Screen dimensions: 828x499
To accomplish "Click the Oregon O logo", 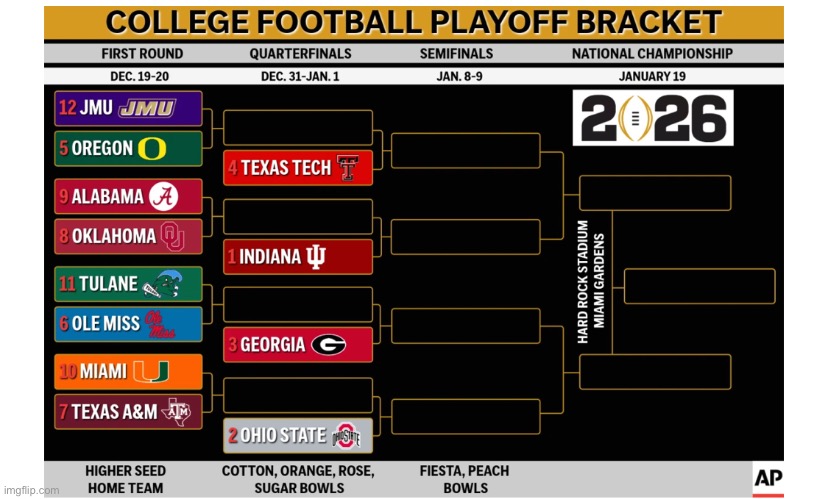I will tap(152, 148).
